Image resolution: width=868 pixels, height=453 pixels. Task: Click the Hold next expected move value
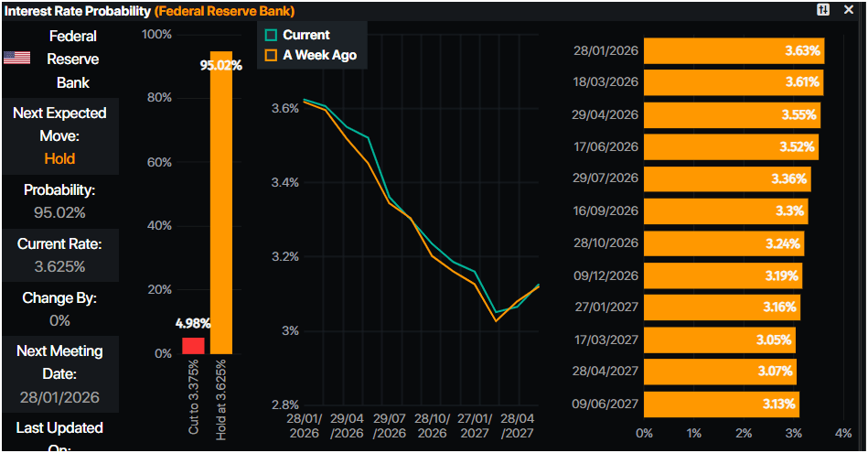pyautogui.click(x=59, y=158)
